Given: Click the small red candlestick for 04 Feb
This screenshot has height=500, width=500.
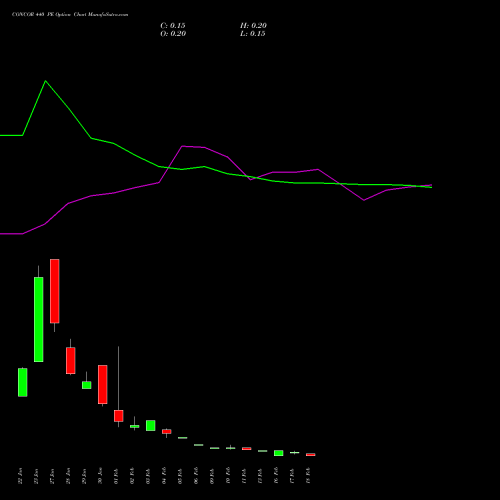Looking at the screenshot, I should (167, 431).
